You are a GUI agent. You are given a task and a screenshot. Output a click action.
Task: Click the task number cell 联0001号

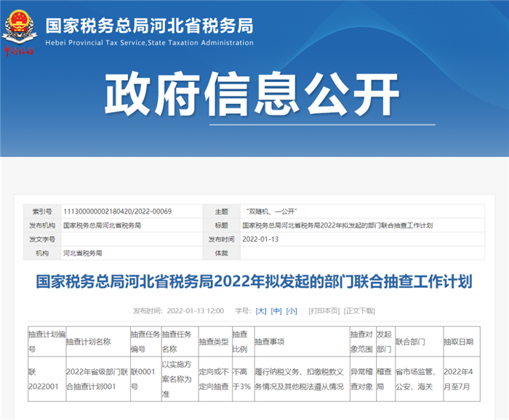(x=145, y=379)
